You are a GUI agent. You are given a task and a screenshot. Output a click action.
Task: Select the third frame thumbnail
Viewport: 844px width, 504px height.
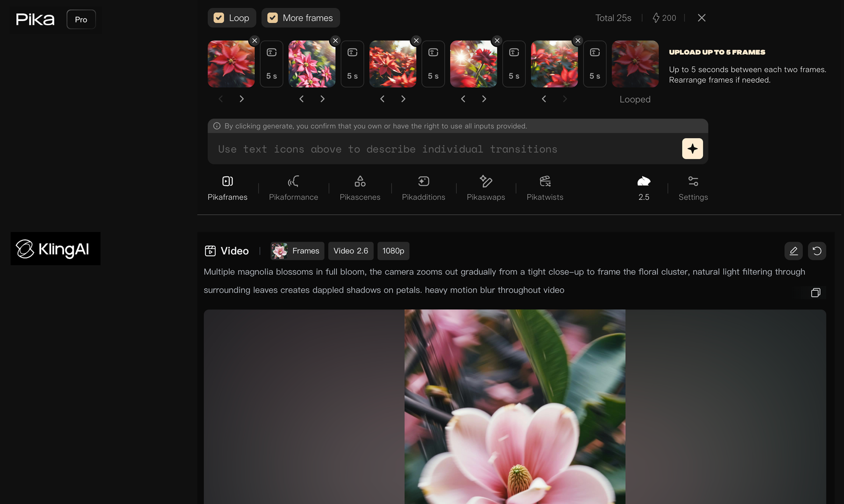[393, 64]
